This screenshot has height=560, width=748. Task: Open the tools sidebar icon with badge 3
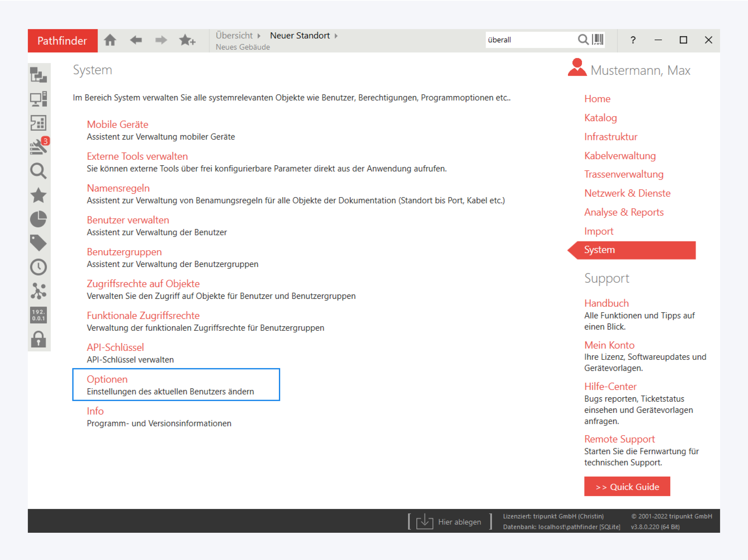point(39,147)
